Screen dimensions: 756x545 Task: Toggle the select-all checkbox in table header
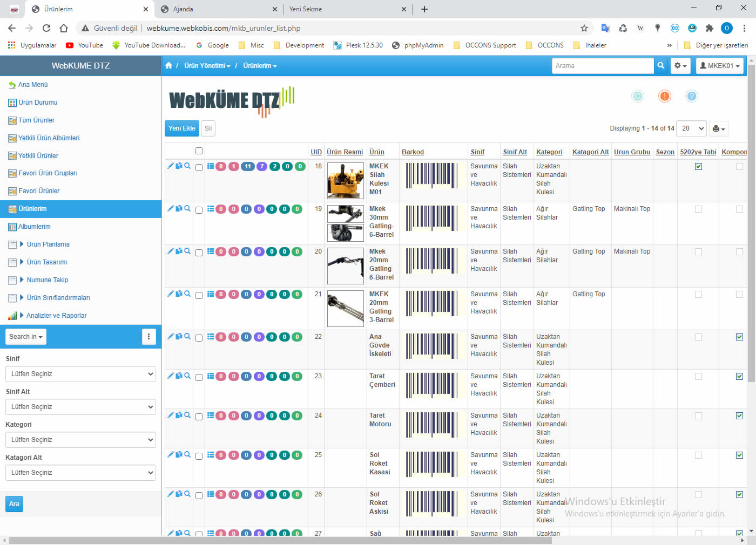point(199,151)
